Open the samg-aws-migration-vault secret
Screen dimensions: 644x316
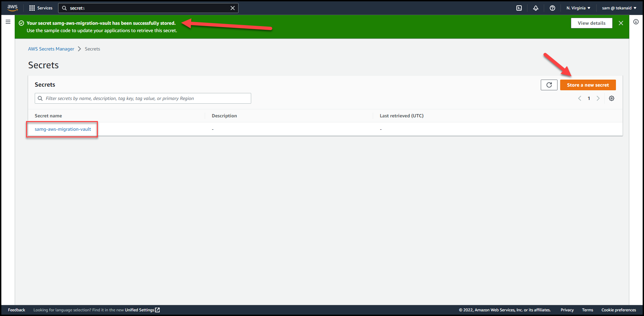tap(62, 129)
